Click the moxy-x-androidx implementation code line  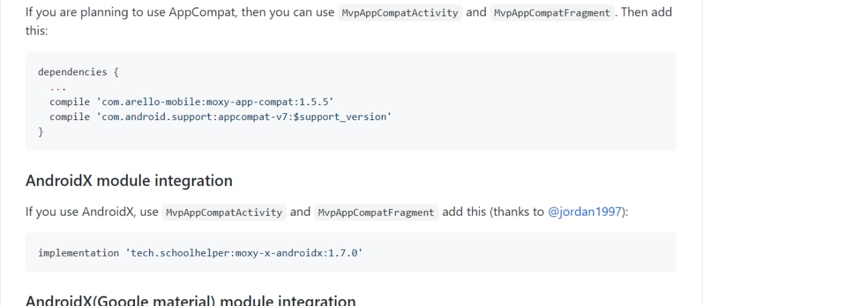click(x=200, y=252)
